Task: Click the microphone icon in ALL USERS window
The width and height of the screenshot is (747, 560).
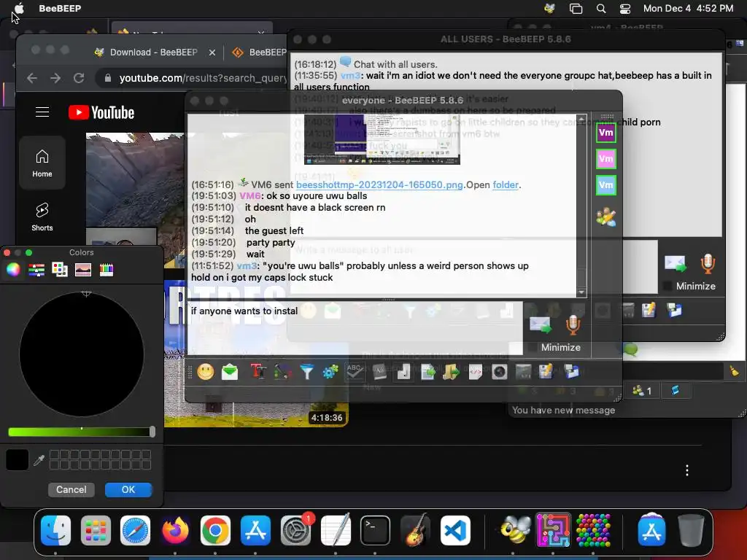Action: (708, 264)
